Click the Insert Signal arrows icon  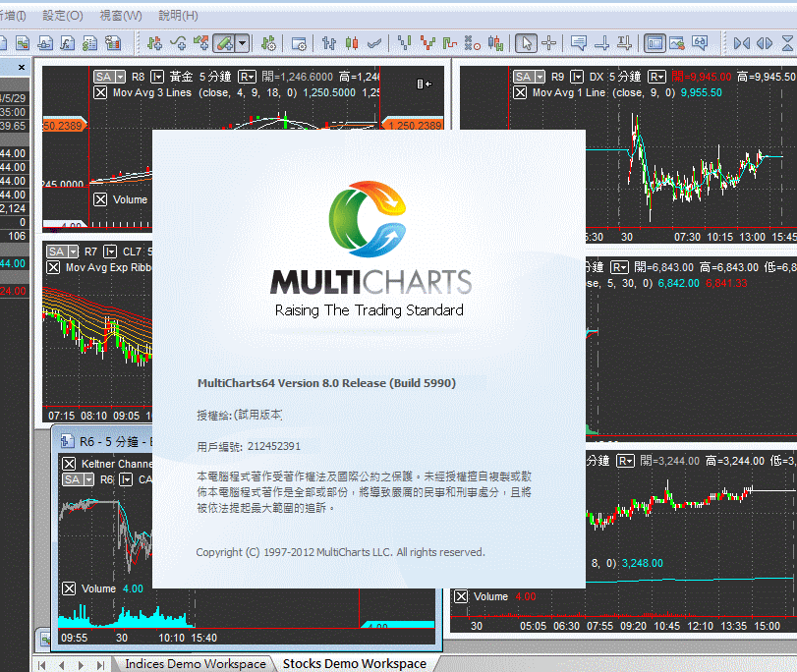tap(200, 43)
